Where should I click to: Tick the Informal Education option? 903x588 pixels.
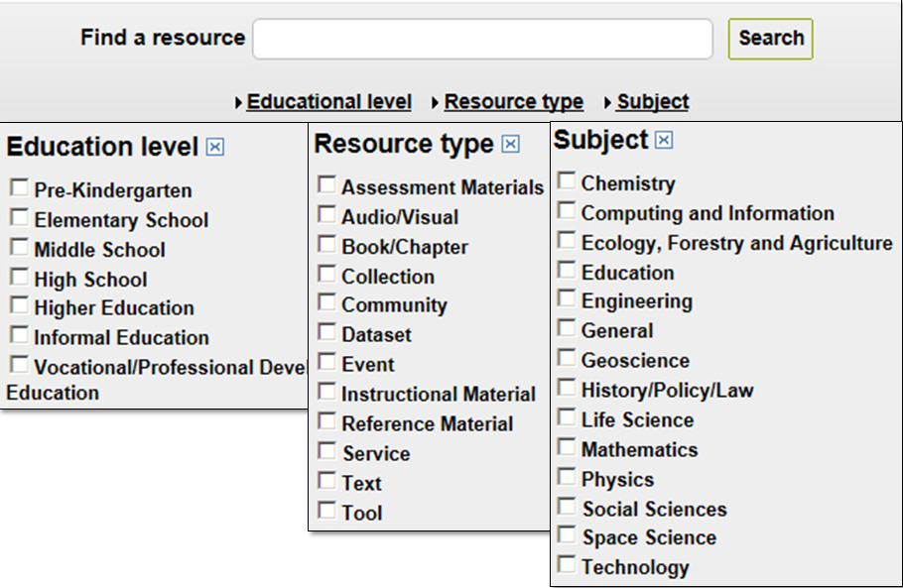click(x=19, y=334)
